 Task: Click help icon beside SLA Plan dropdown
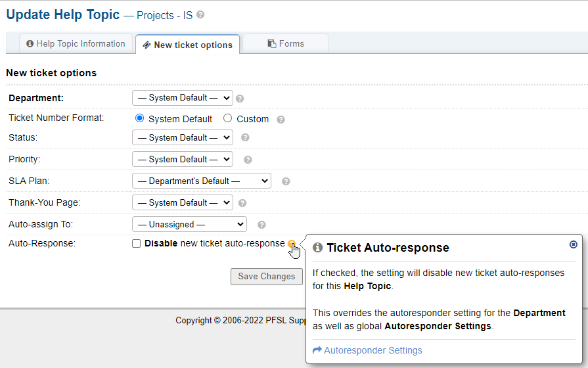(x=286, y=181)
